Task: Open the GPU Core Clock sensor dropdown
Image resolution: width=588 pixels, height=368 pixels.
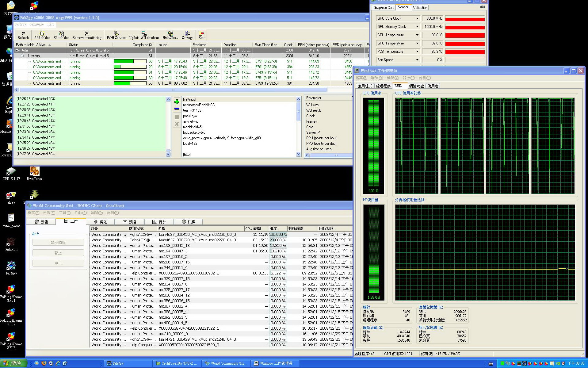Action: pos(417,18)
